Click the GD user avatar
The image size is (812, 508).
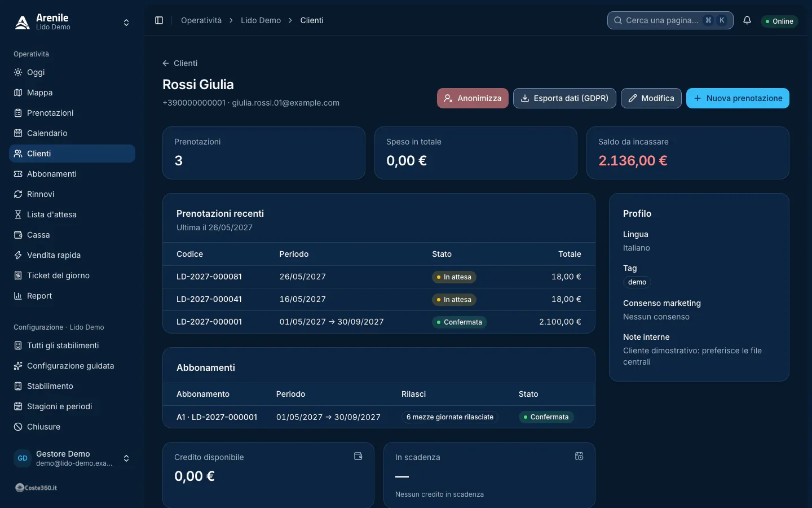23,458
